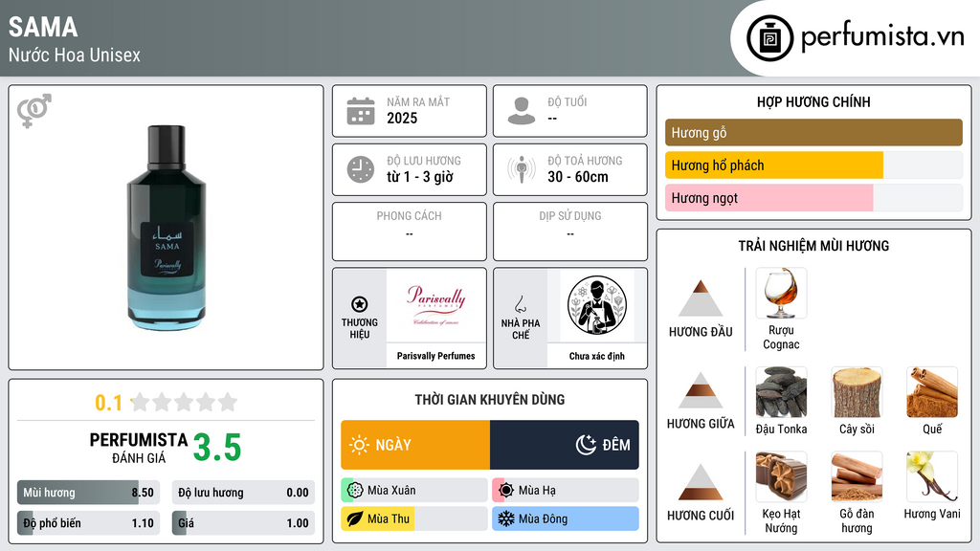Click the sillage value 30 - 60cm
The width and height of the screenshot is (980, 551).
point(578,177)
